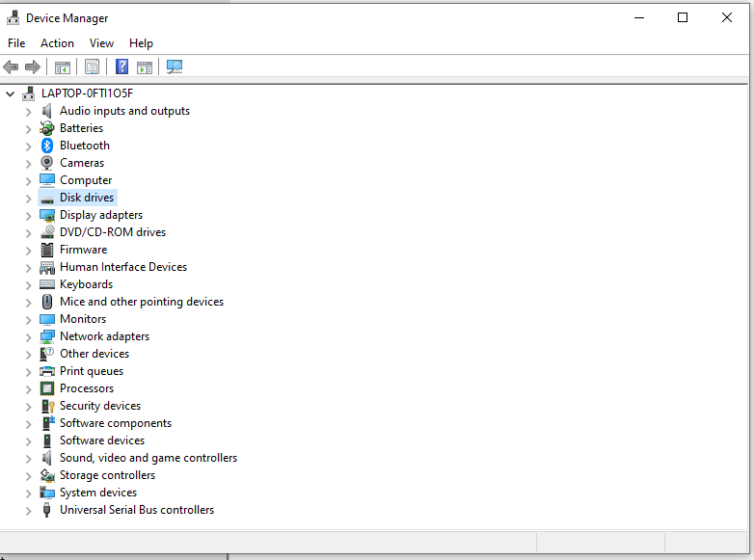Open the View menu
The width and height of the screenshot is (754, 560).
(x=101, y=43)
